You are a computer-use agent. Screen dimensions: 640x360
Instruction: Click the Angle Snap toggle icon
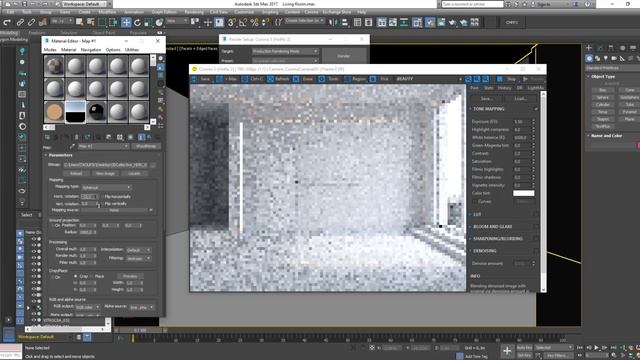coord(243,22)
